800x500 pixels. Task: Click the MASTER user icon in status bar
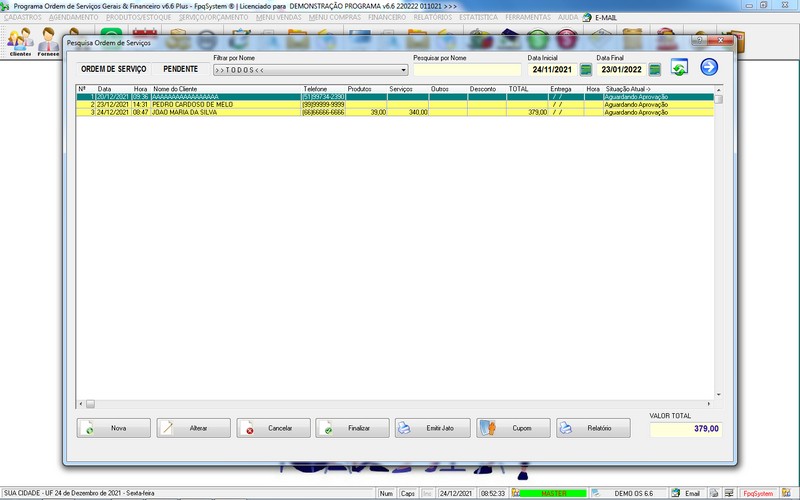(515, 493)
